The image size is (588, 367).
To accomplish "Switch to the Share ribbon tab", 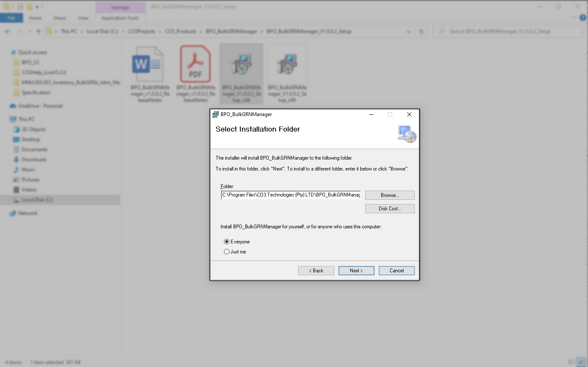I will (60, 18).
